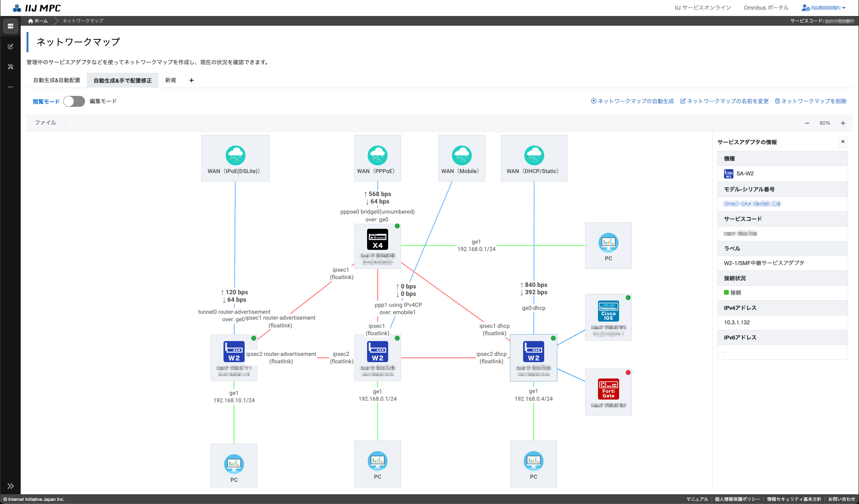Zoom out the map with minus button
Image resolution: width=859 pixels, height=504 pixels.
(x=807, y=123)
